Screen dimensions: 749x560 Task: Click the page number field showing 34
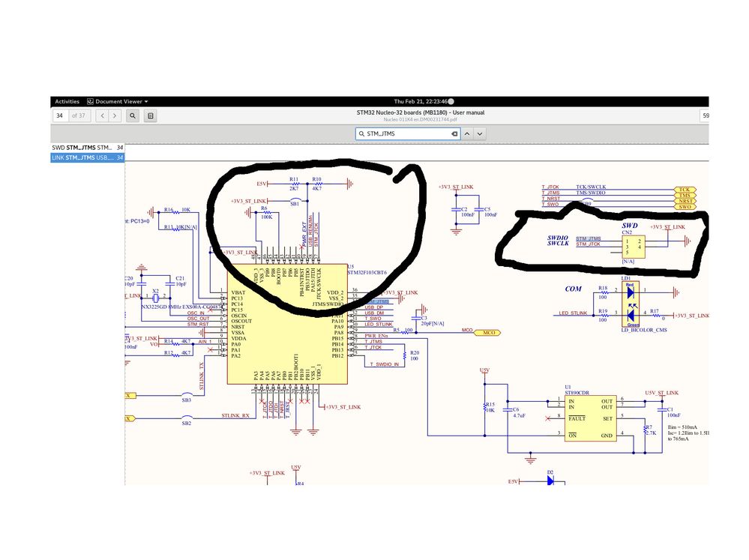tap(60, 115)
